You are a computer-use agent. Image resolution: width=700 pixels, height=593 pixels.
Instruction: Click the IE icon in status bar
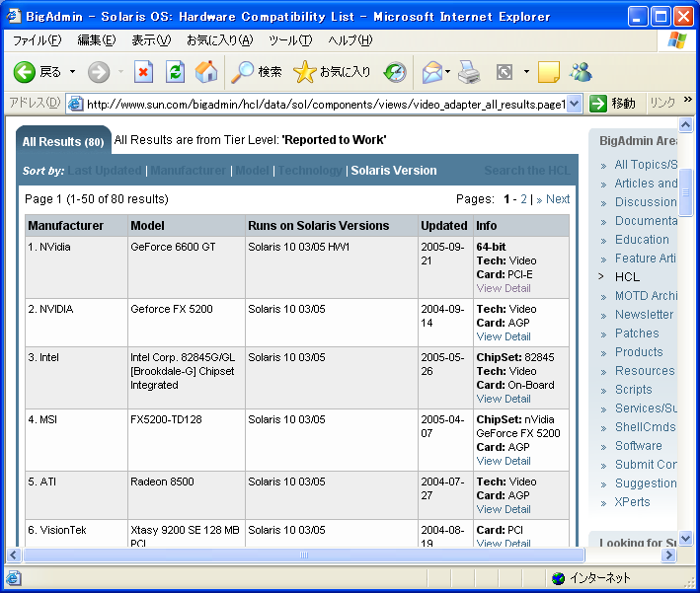(14, 578)
